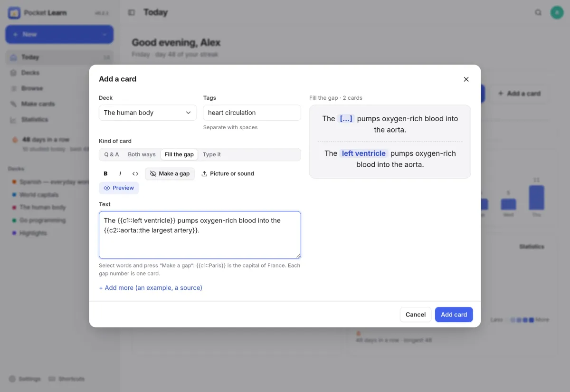This screenshot has width=570, height=392.
Task: Click the Separate with spaces hint
Action: (x=230, y=127)
